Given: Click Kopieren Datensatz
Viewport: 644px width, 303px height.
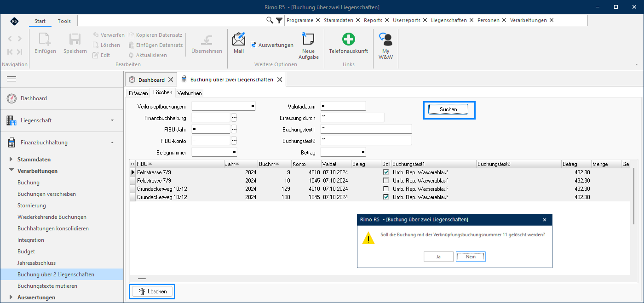Looking at the screenshot, I should [x=155, y=35].
